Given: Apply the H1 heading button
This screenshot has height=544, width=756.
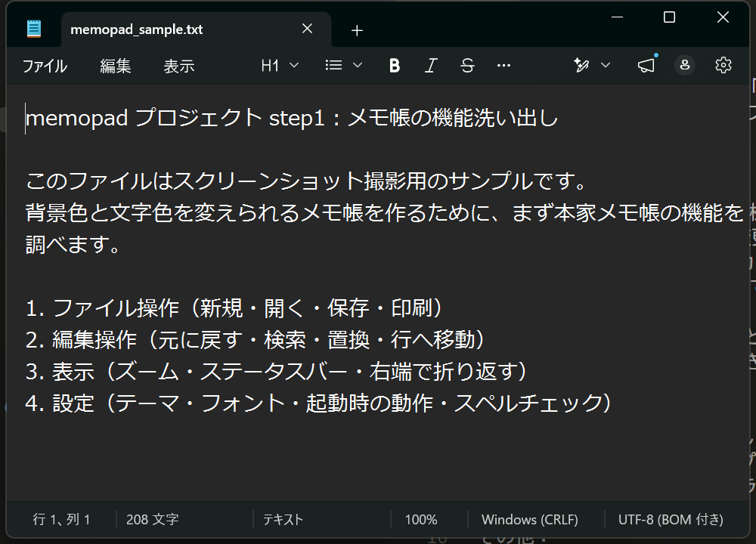Looking at the screenshot, I should [x=271, y=65].
